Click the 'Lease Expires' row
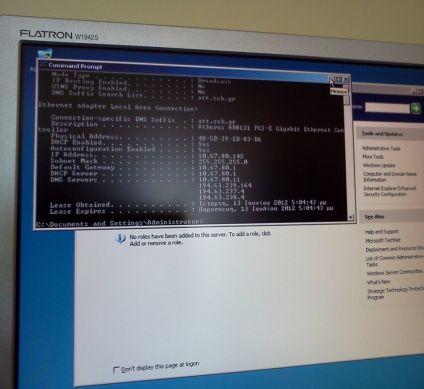Viewport: 424px width, 389px height. (191, 210)
